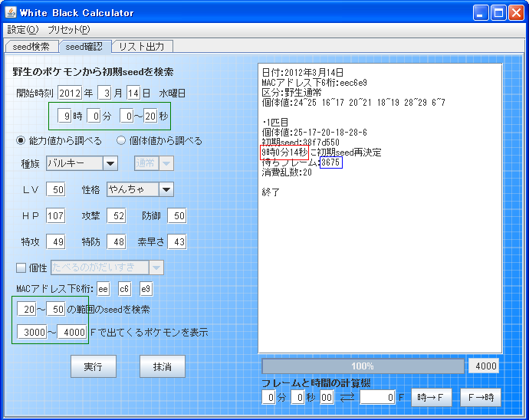Click the calculator seconds field before 秒
The height and width of the screenshot is (420, 529).
298,398
